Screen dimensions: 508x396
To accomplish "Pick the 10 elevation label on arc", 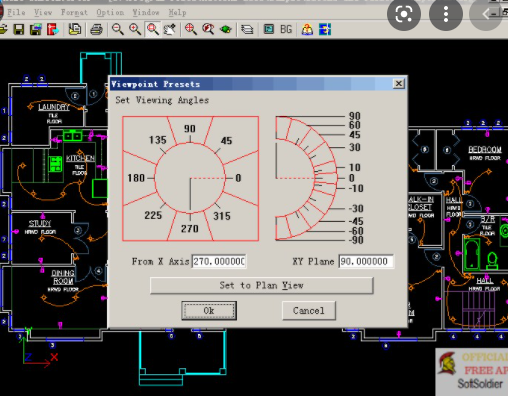I will pyautogui.click(x=355, y=167).
